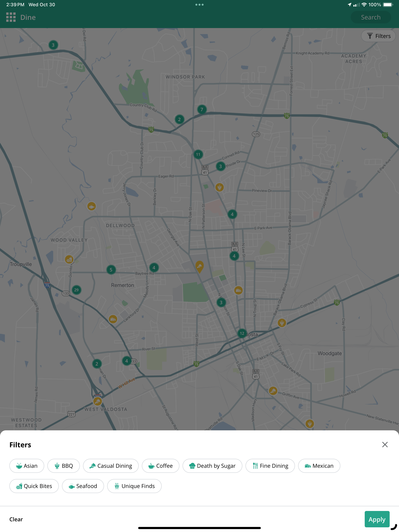Toggle the Coffee filter chip
This screenshot has width=399, height=532.
pyautogui.click(x=161, y=466)
